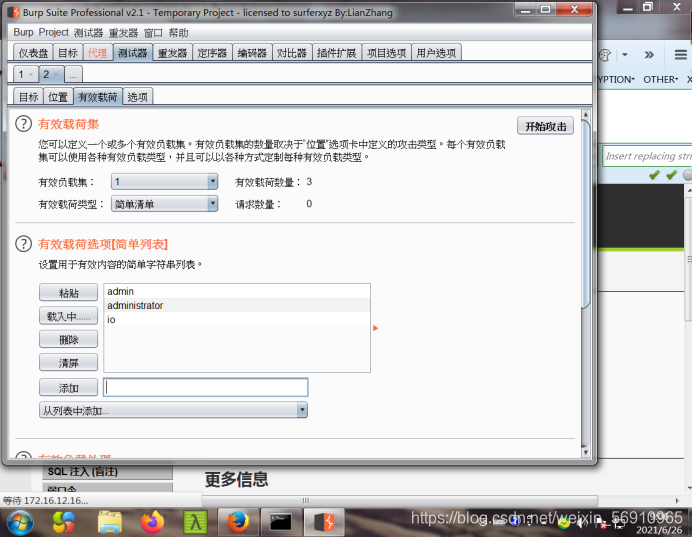Click the 载入中...... button
Image resolution: width=693 pixels, height=537 pixels.
coord(69,316)
